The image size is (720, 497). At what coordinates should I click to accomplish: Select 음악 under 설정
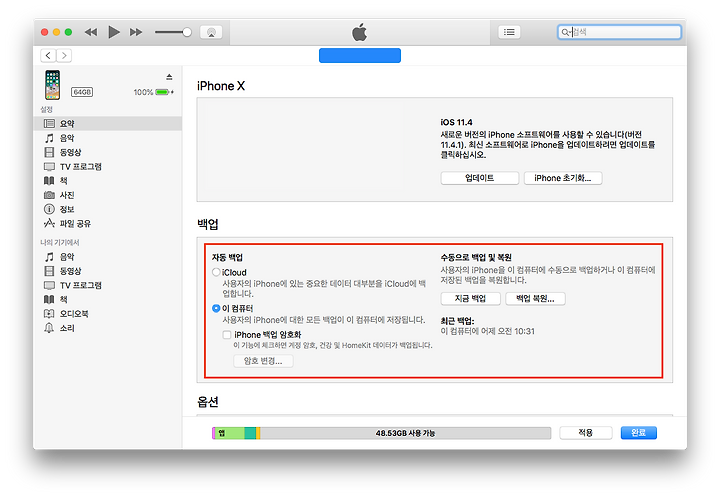108,138
